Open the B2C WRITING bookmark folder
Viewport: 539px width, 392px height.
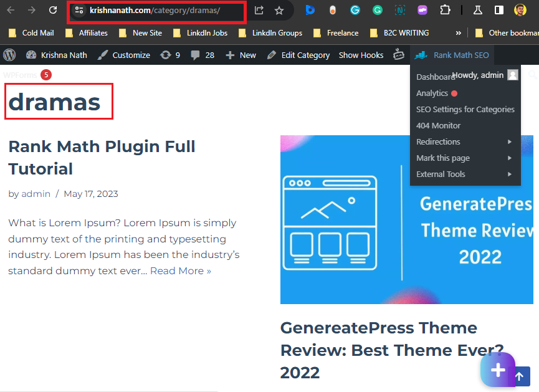click(399, 33)
